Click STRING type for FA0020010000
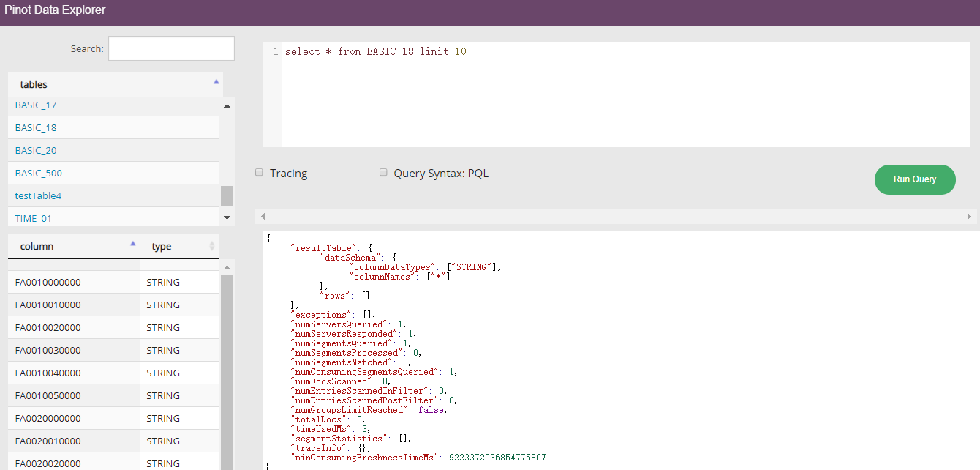 tap(163, 441)
